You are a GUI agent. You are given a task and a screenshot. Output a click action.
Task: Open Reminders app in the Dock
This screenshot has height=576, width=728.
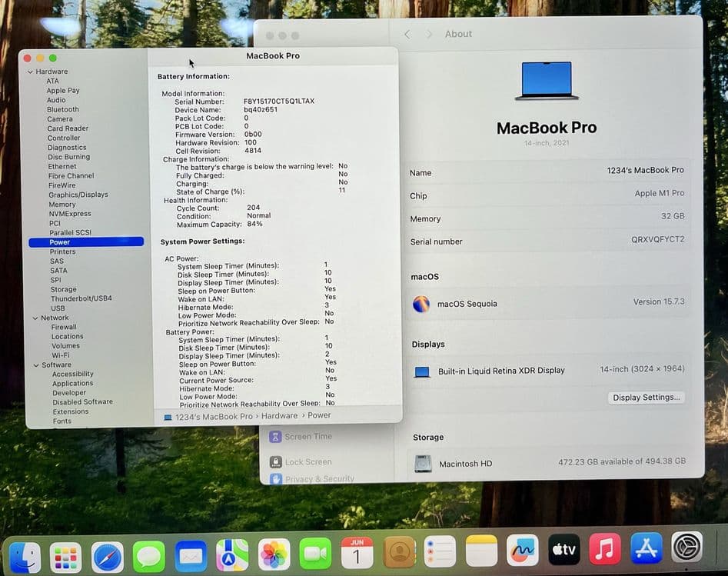point(440,551)
